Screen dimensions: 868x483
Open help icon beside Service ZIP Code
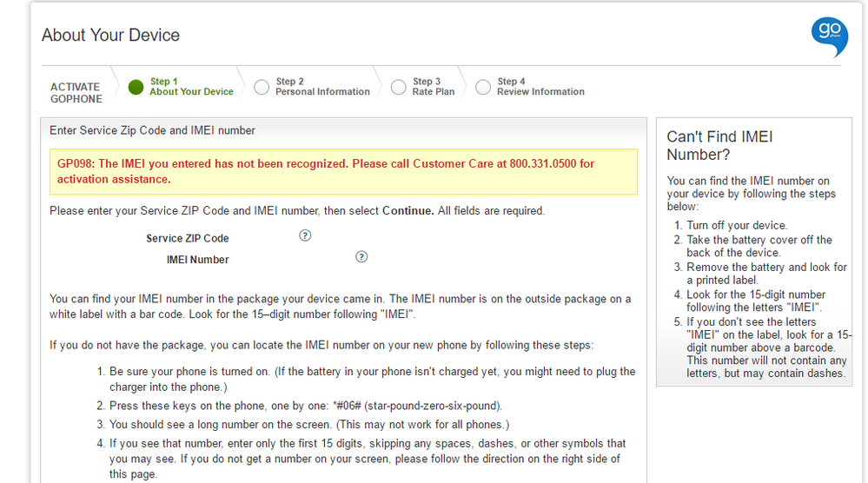point(305,235)
